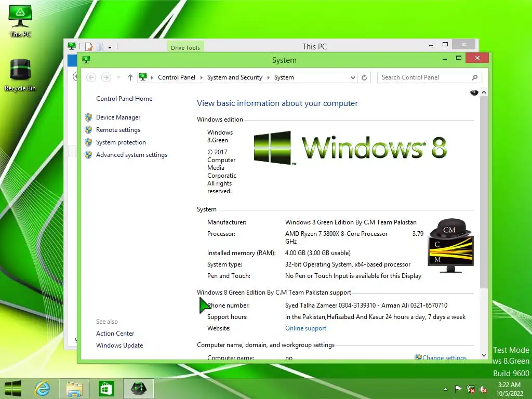Click Change settings link
The image size is (532, 399).
[444, 357]
